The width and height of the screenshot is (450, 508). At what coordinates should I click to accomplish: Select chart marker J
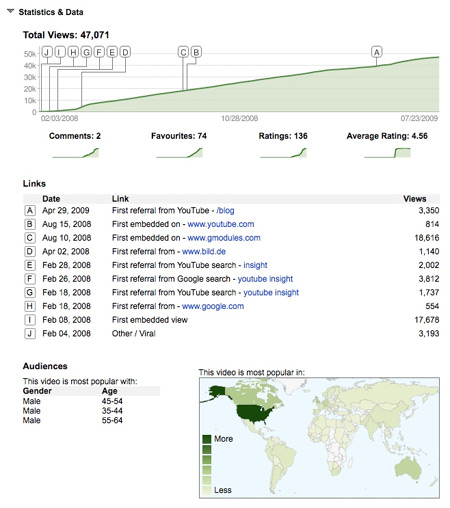47,52
